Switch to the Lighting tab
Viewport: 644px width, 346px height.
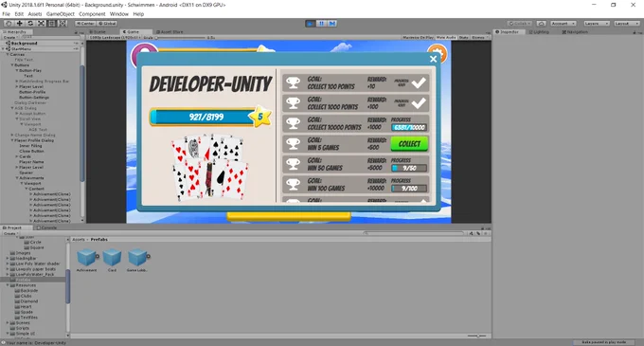[x=539, y=31]
